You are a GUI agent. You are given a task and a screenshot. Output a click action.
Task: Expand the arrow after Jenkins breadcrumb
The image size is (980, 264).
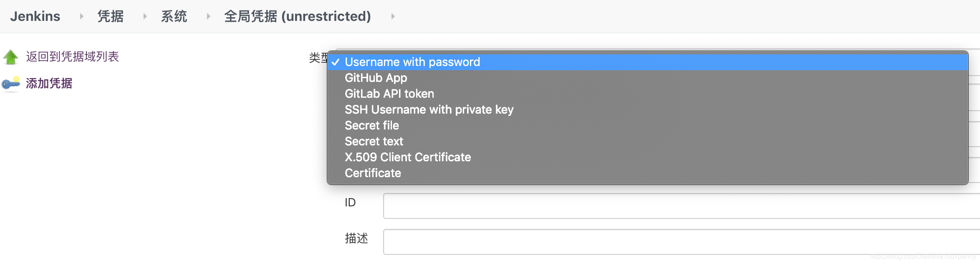[81, 16]
